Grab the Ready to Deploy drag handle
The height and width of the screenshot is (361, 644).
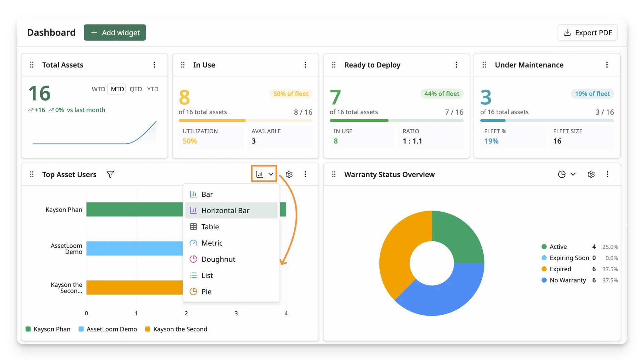point(334,65)
